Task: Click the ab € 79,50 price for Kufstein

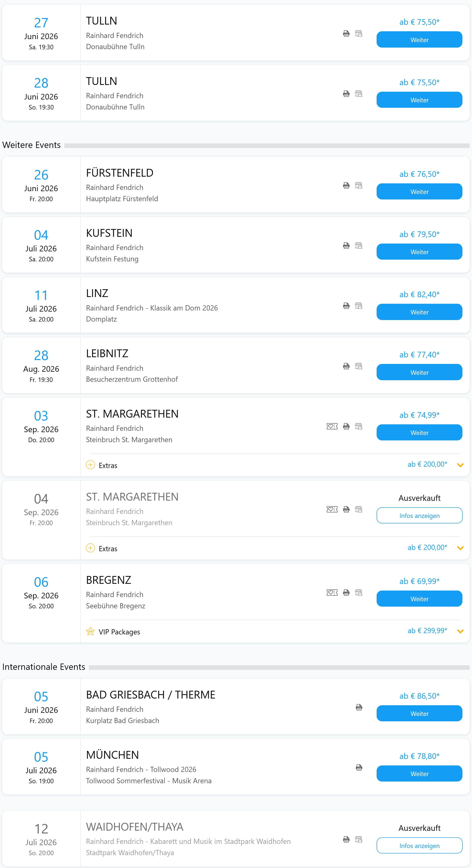Action: coord(419,234)
